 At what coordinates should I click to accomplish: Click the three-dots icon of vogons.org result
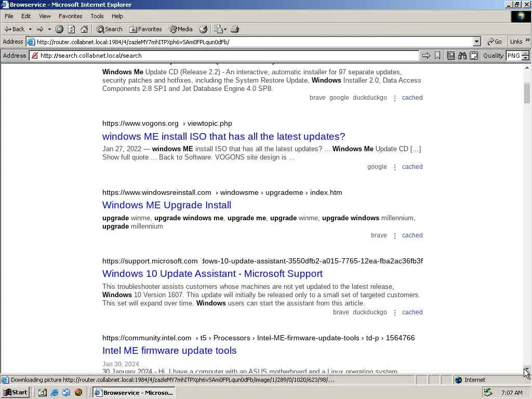coord(395,167)
